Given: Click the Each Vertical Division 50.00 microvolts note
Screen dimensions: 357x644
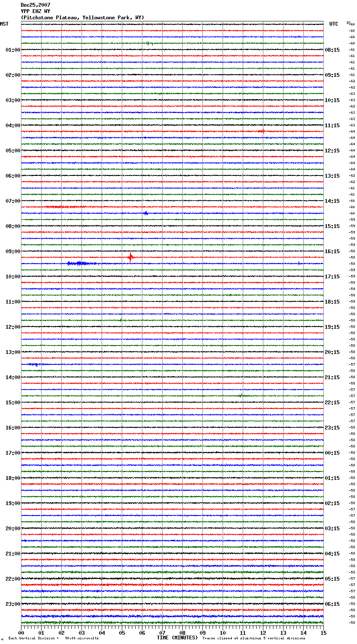Looking at the screenshot, I should pyautogui.click(x=53, y=638).
